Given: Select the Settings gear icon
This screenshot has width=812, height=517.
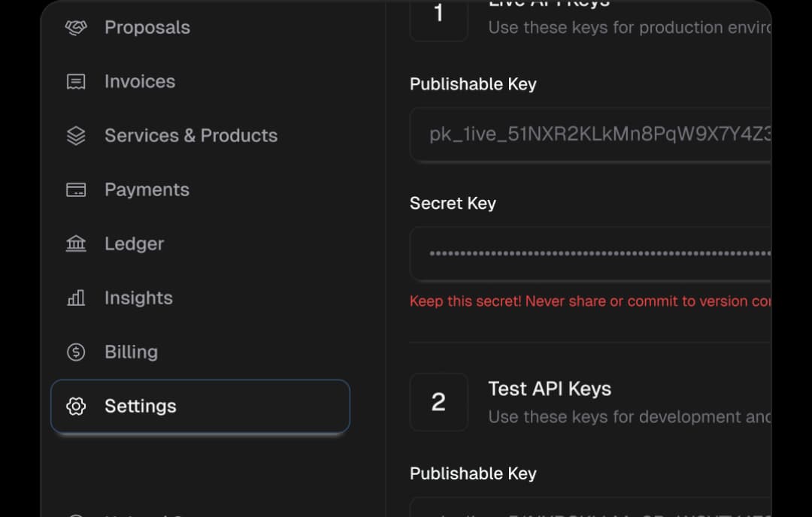Looking at the screenshot, I should point(76,406).
